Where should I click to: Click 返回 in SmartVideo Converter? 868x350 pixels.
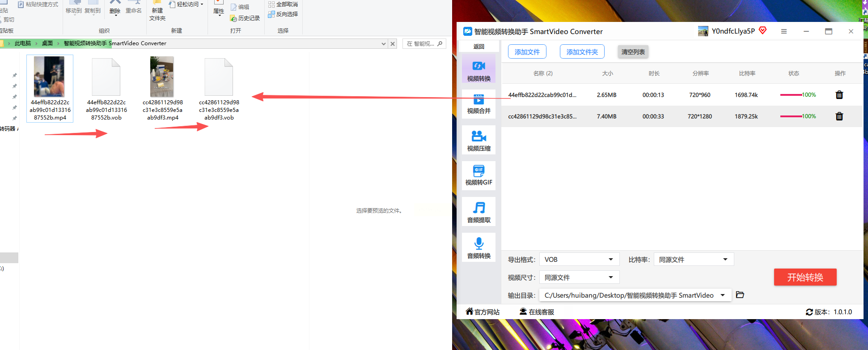pos(478,47)
